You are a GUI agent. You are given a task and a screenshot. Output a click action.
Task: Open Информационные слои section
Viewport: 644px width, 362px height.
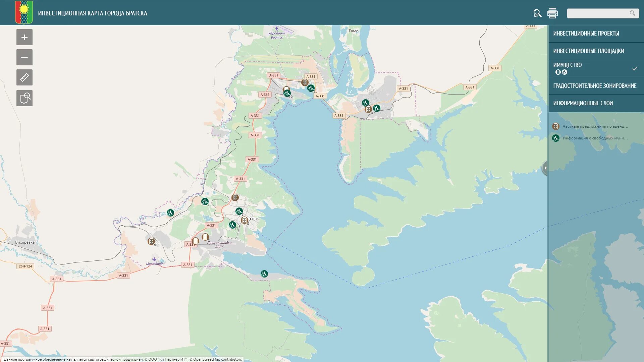[596, 103]
